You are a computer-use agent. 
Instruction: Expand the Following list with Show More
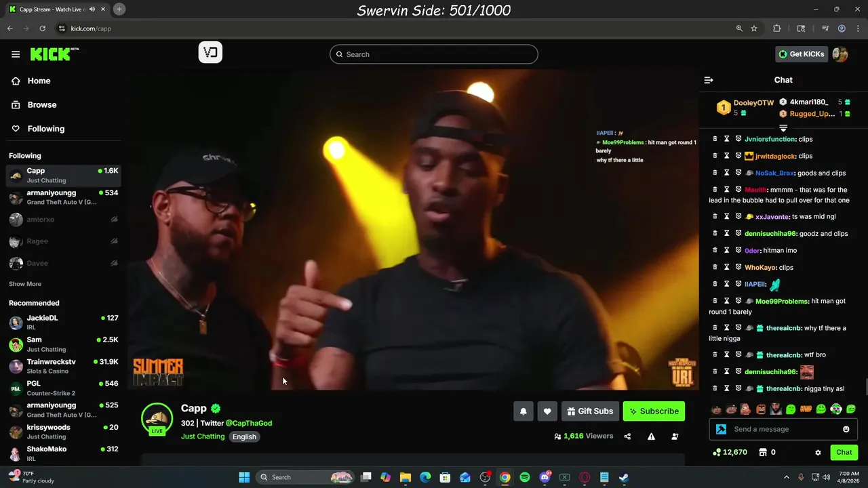[25, 284]
